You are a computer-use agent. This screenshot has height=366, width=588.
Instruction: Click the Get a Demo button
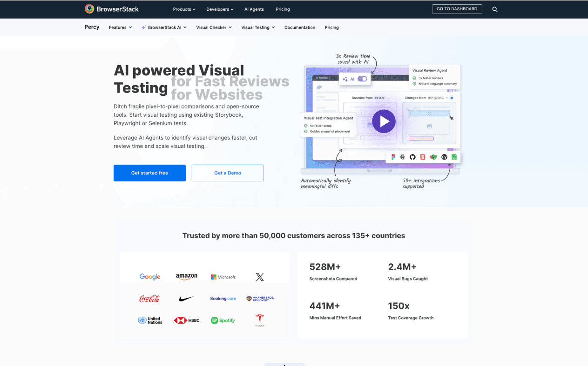tap(228, 173)
